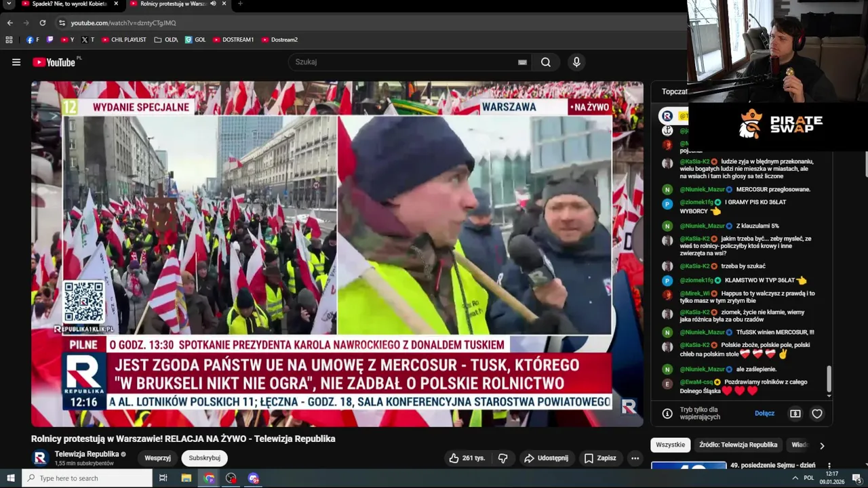Open the POL language indicator
Screen dimensions: 868x488
808,478
